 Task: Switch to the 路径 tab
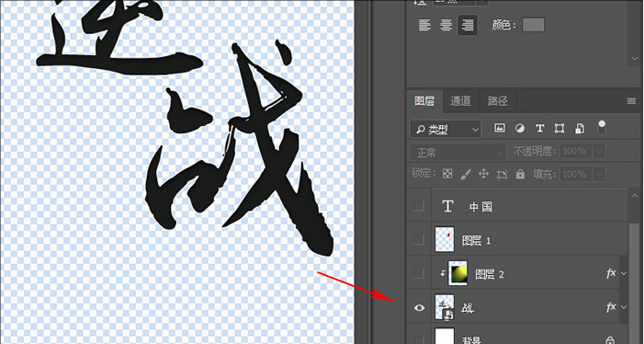497,100
